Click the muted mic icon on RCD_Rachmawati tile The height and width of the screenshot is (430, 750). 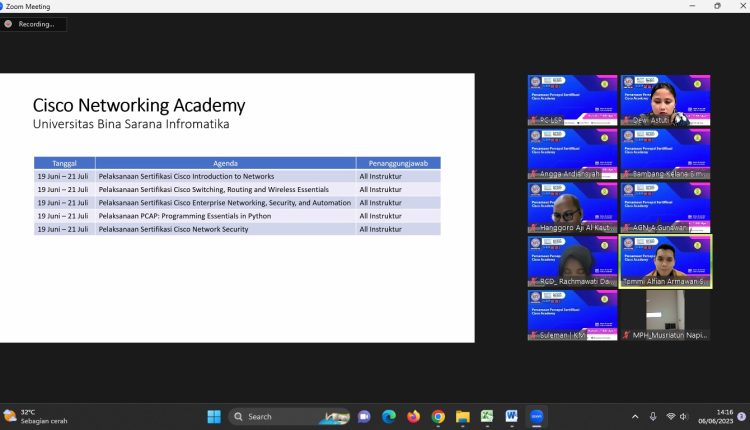(533, 282)
